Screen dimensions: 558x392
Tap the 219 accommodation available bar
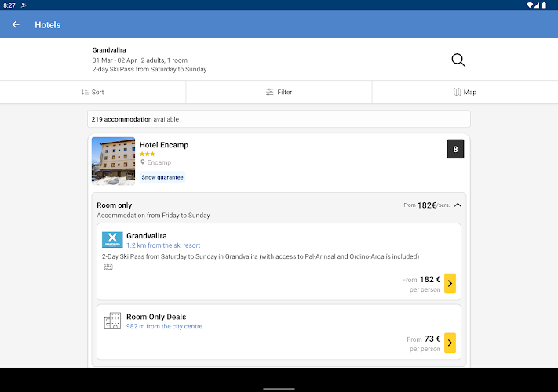click(279, 119)
